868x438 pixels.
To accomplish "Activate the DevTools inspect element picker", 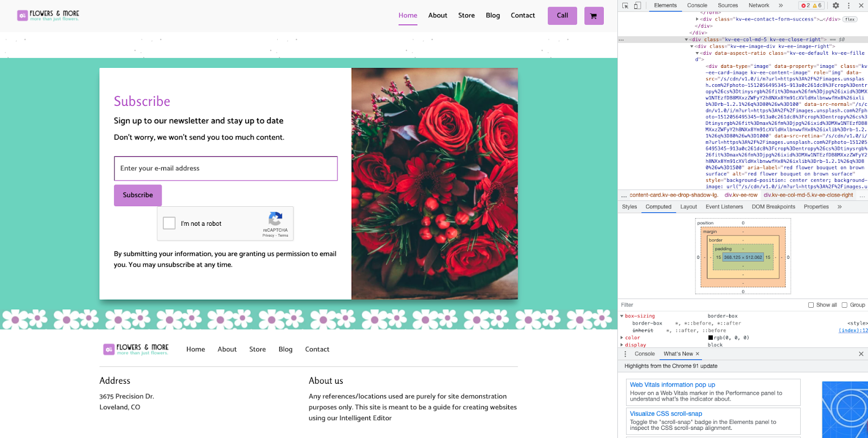I will click(625, 5).
